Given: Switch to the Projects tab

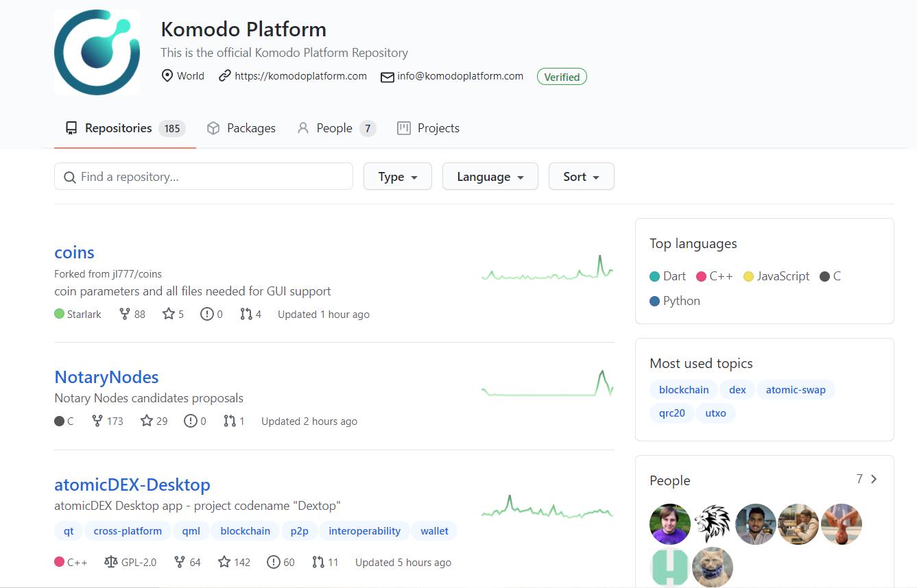Looking at the screenshot, I should click(x=429, y=128).
